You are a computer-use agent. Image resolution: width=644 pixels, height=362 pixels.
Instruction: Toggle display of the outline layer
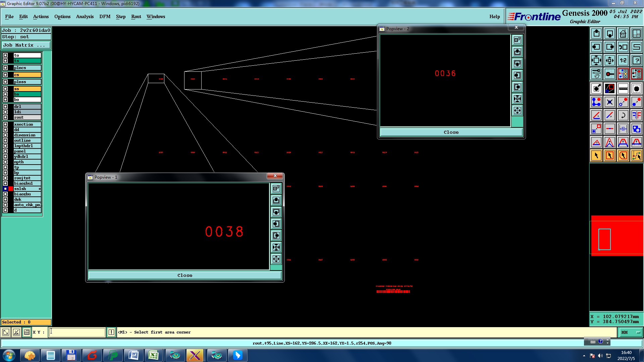5,140
